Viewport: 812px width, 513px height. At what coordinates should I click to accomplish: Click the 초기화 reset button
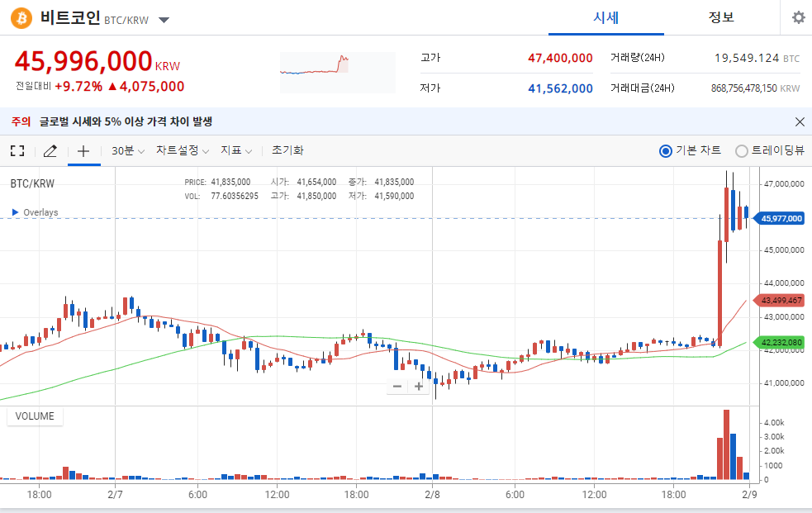coord(287,150)
